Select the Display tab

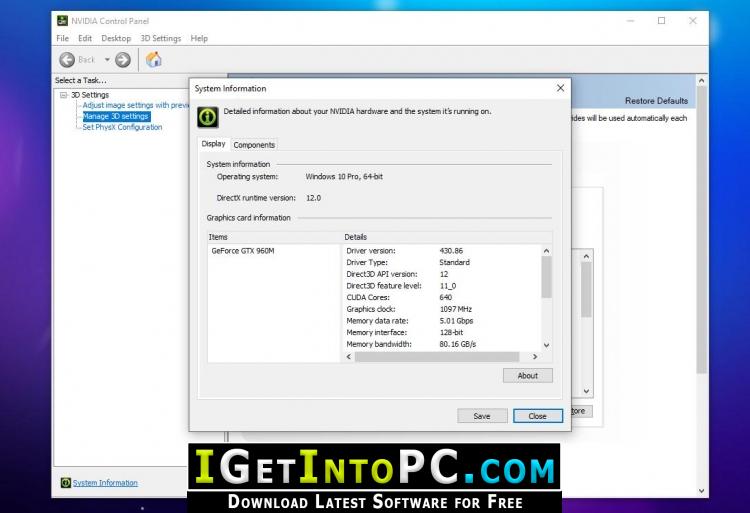[214, 144]
